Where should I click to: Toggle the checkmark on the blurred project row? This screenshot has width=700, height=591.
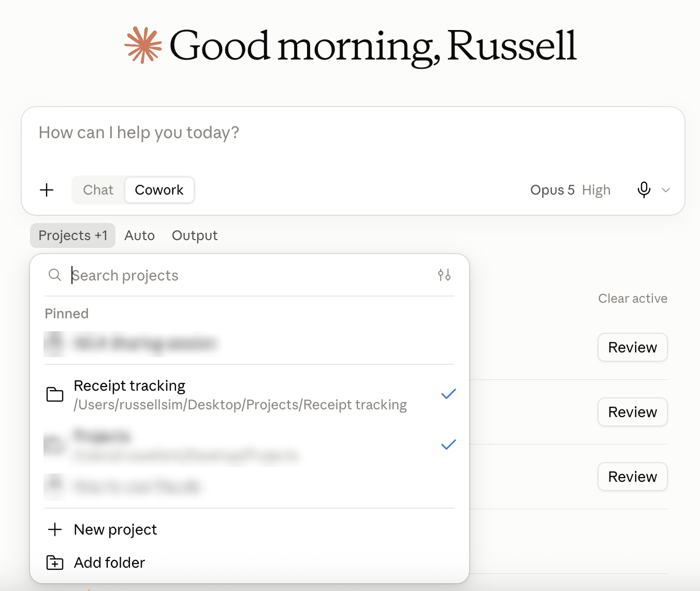click(x=448, y=444)
